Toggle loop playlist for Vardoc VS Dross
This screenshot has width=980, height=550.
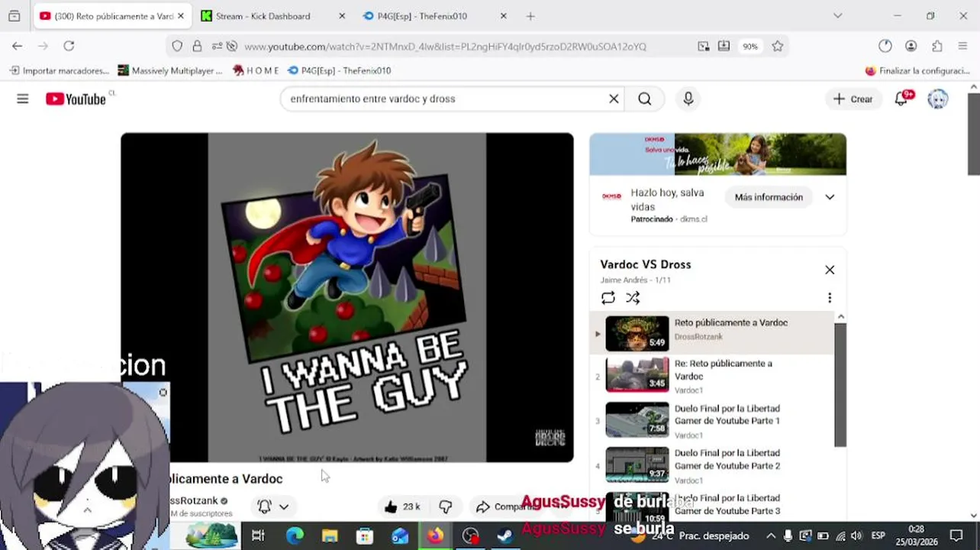click(x=608, y=298)
